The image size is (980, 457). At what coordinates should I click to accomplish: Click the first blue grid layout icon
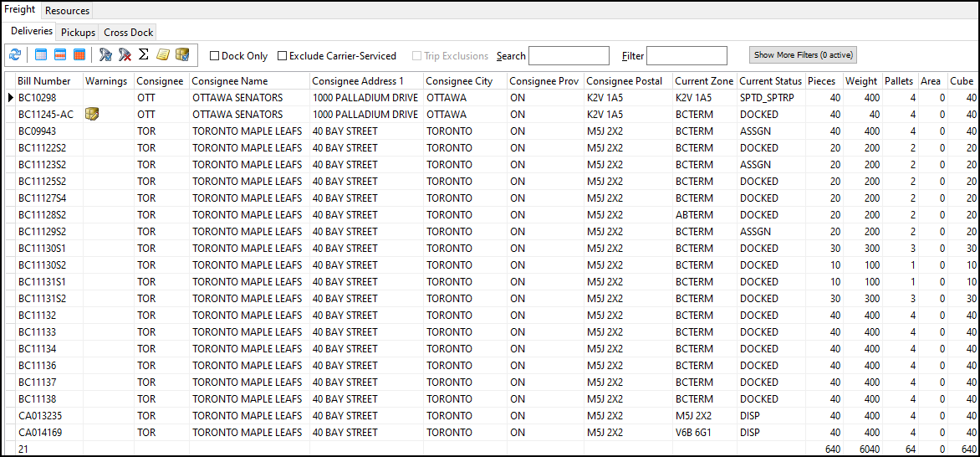tap(41, 55)
